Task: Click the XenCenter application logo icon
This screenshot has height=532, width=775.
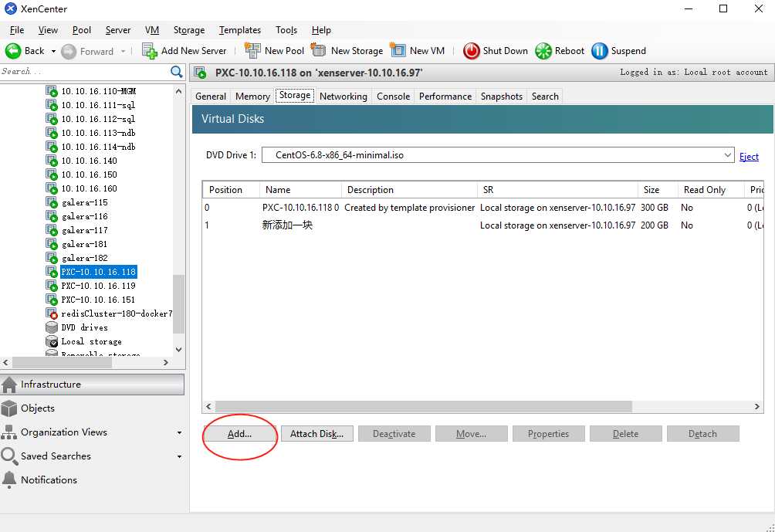Action: pos(10,8)
